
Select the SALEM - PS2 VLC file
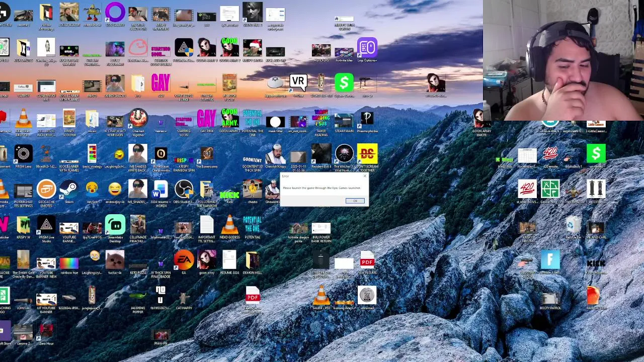pos(321,298)
